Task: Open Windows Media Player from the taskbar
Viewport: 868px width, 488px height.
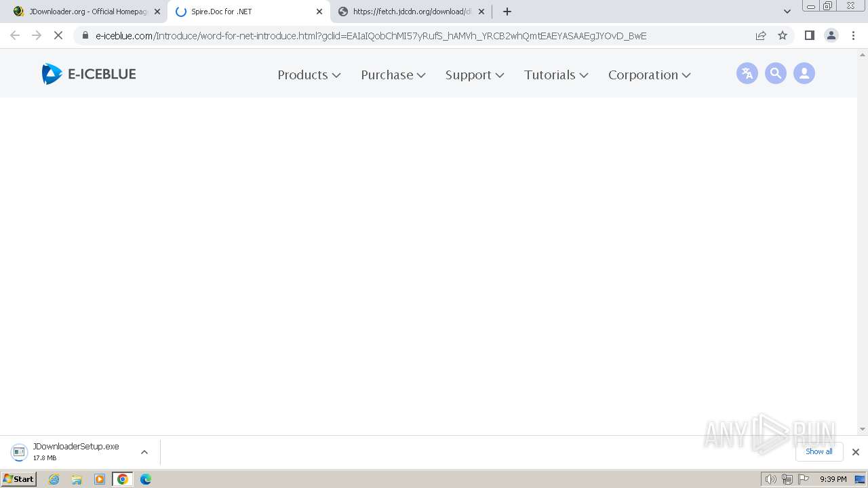Action: coord(100,479)
